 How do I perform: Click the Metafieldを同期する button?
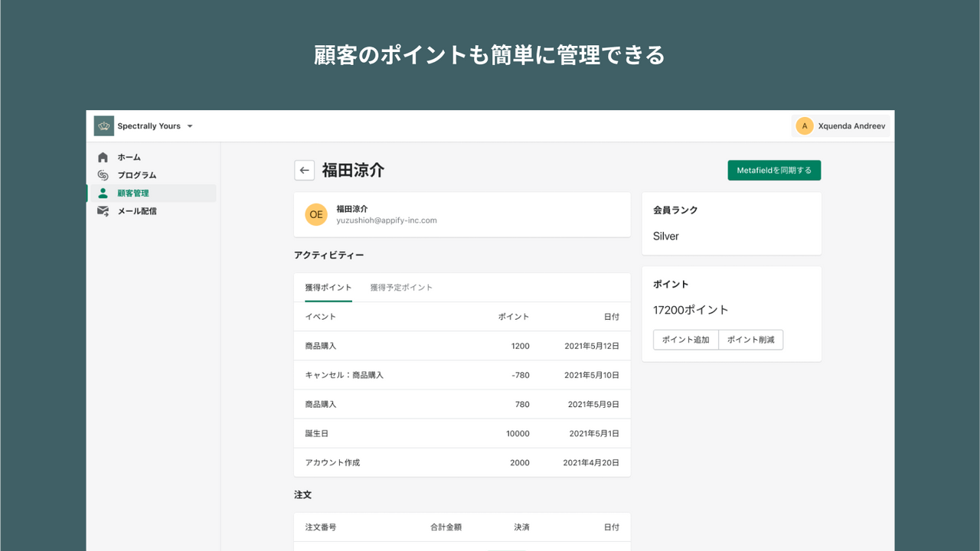[x=774, y=170]
